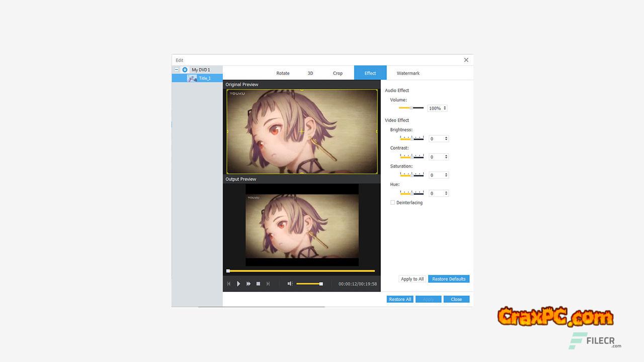Click the Brightness value field
The width and height of the screenshot is (644, 362).
(436, 139)
